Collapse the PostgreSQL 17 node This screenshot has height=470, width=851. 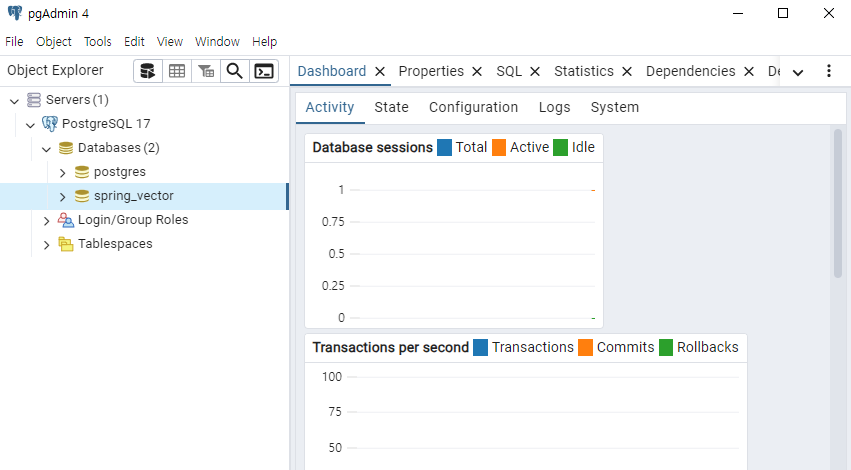point(30,125)
